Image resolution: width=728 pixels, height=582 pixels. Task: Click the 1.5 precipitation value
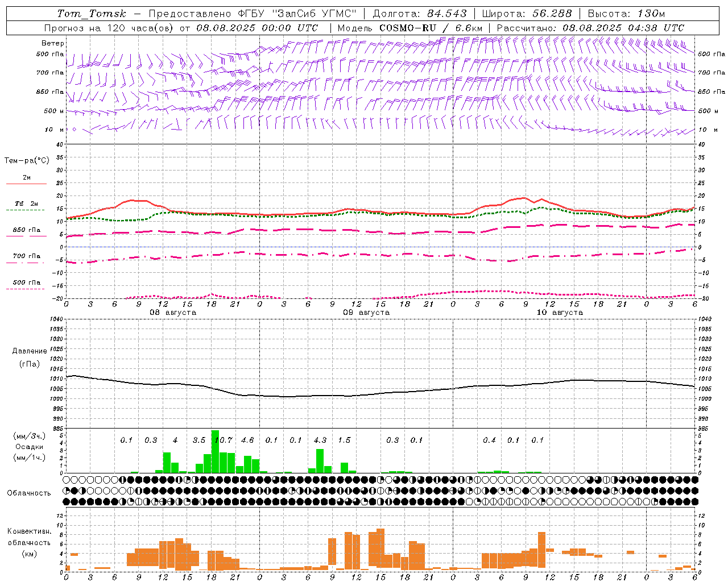tap(344, 440)
